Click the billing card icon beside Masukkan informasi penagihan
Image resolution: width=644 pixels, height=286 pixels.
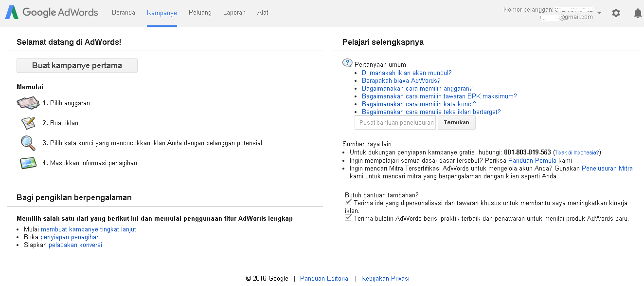click(28, 163)
